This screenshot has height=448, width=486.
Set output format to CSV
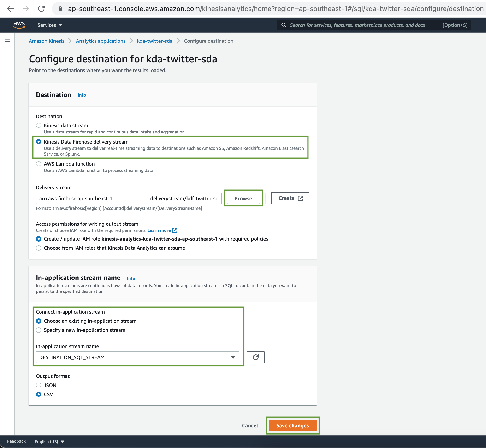(x=39, y=394)
